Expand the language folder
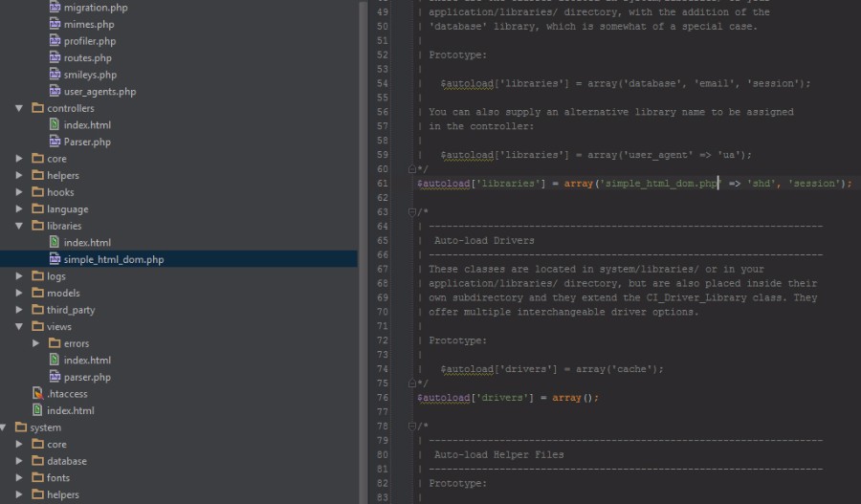 click(19, 208)
